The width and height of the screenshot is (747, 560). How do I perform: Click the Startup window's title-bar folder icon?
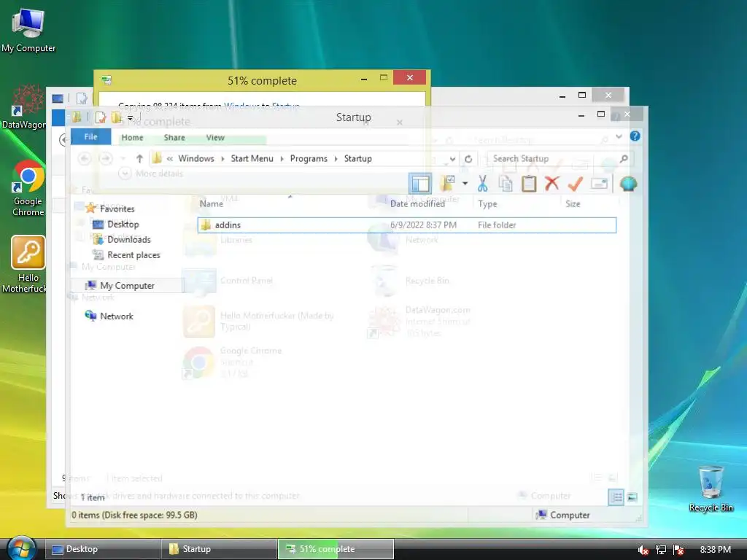(x=76, y=117)
